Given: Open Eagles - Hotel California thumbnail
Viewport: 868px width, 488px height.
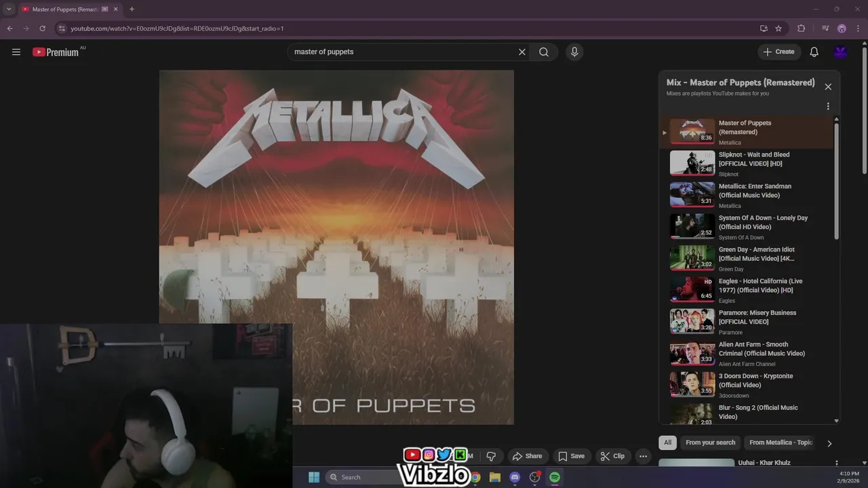Looking at the screenshot, I should tap(692, 289).
